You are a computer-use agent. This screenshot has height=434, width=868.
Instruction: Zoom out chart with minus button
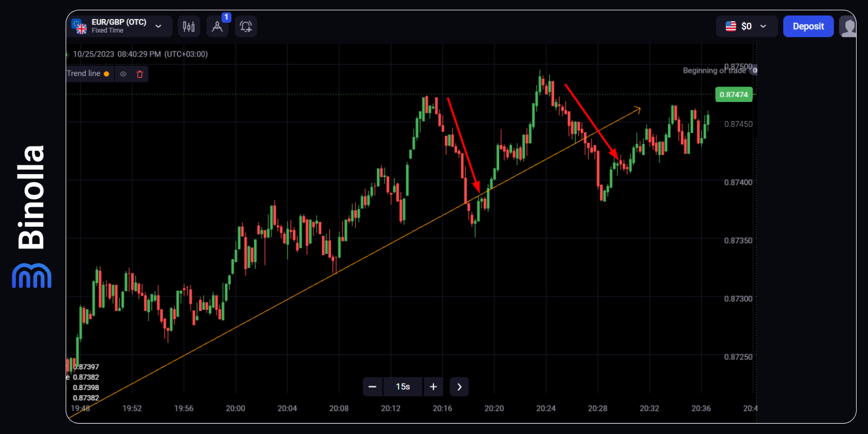[x=372, y=387]
